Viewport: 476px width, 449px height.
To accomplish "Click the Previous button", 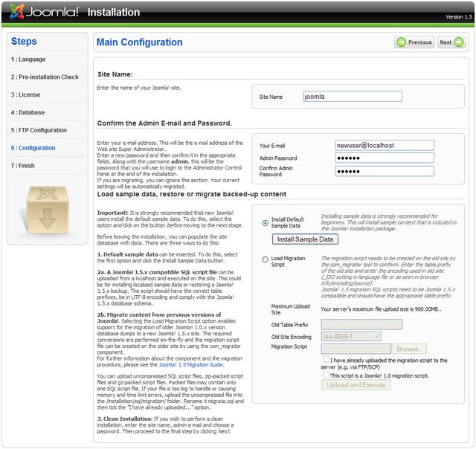I will (x=414, y=42).
